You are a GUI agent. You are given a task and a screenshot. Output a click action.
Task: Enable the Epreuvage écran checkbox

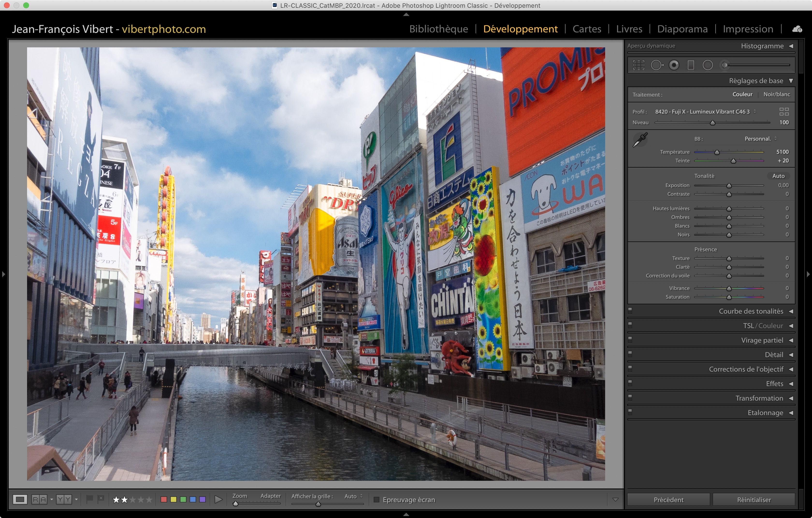pyautogui.click(x=377, y=499)
